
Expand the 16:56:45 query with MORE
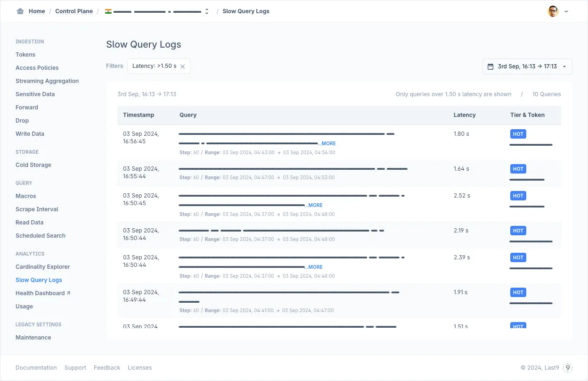click(x=328, y=143)
